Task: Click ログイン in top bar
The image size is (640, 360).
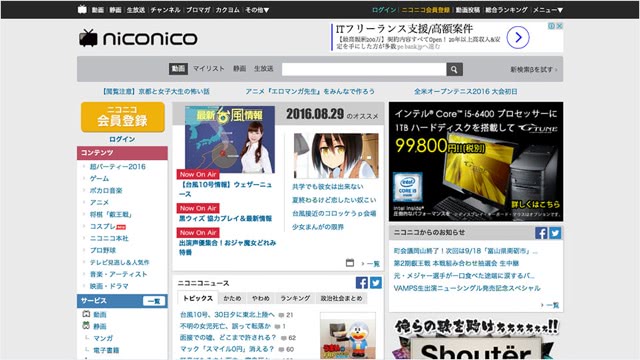Action: point(384,10)
